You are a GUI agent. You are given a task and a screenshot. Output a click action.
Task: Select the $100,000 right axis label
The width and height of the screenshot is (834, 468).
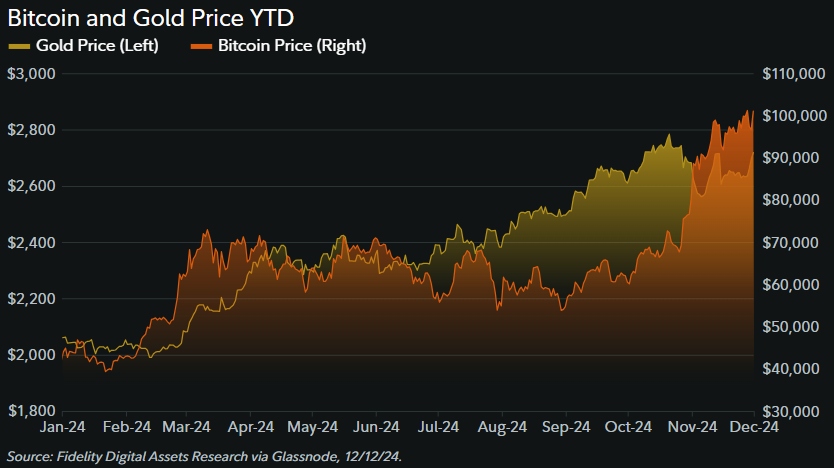[x=791, y=116]
